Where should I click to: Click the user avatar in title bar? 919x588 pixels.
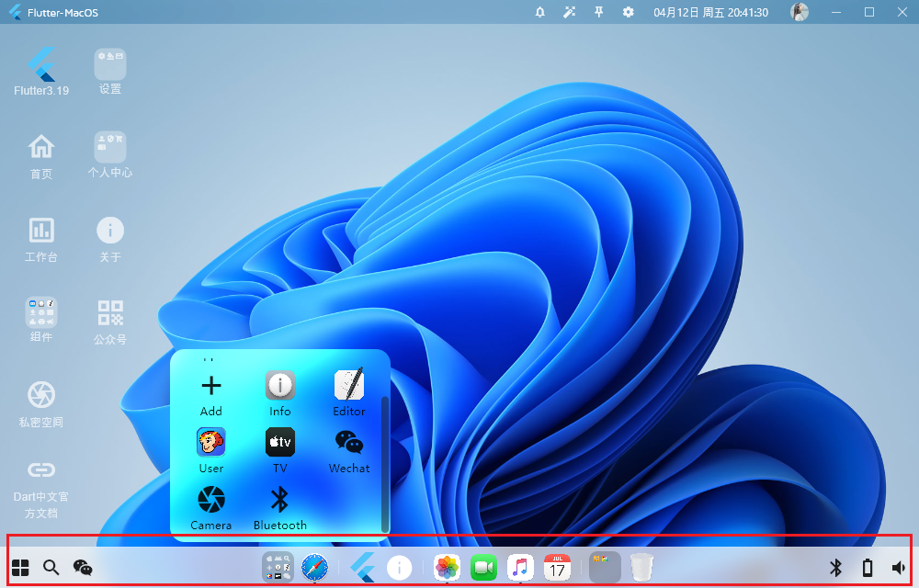pyautogui.click(x=800, y=12)
